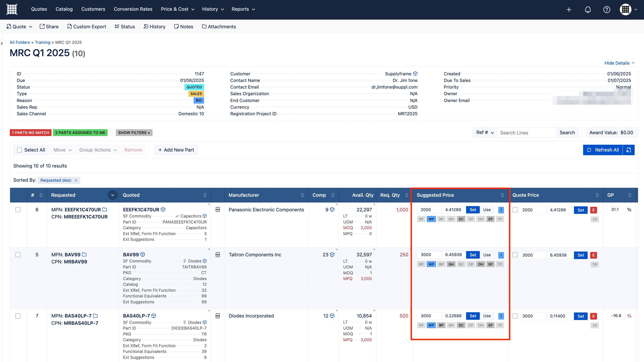Click Capacitors SF Commodity cube icon
The width and height of the screenshot is (644, 362).
[205, 216]
